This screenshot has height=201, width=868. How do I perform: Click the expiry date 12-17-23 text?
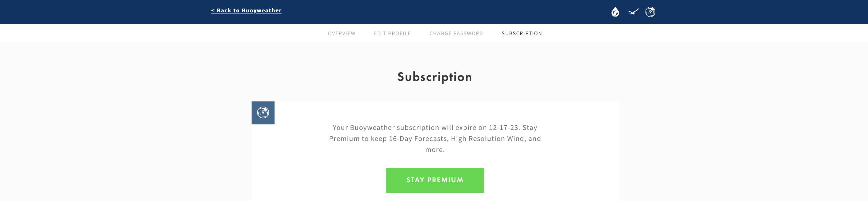tap(503, 127)
